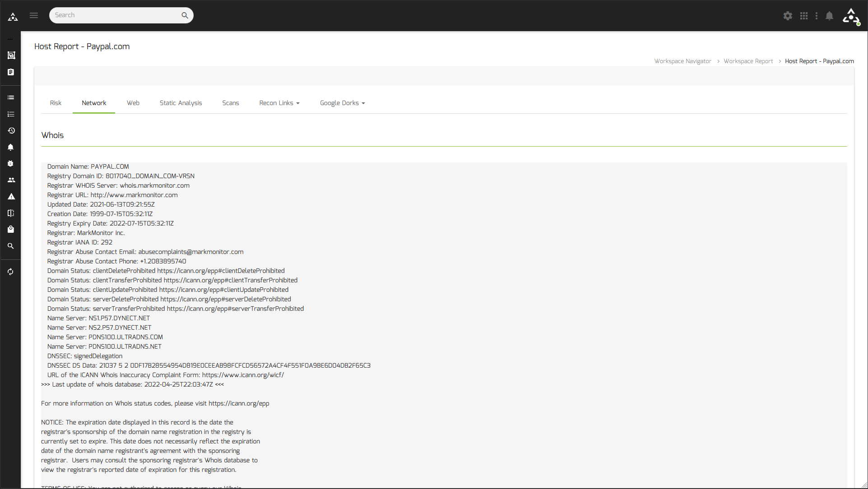Click the serverTransferProhibited status line
The image size is (868, 489).
(x=176, y=309)
